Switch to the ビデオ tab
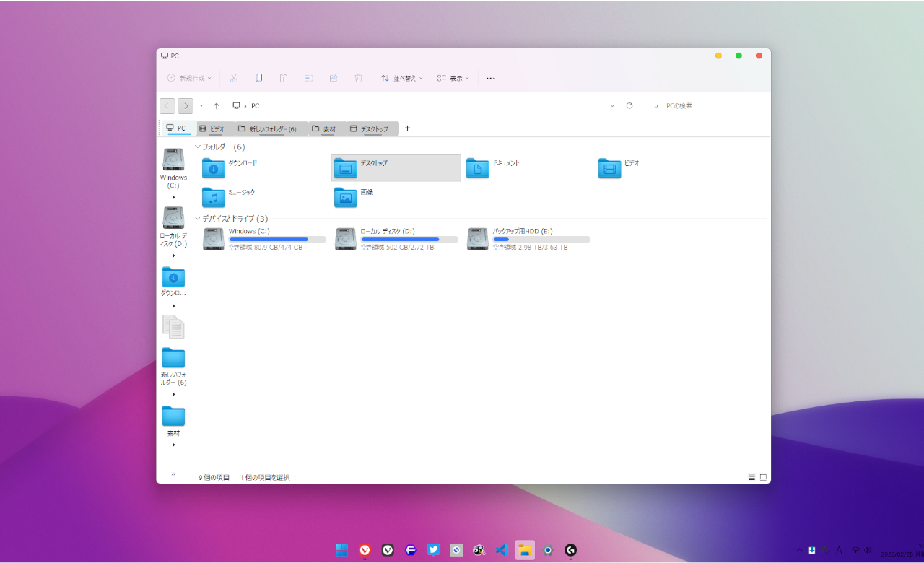This screenshot has height=563, width=924. 214,128
